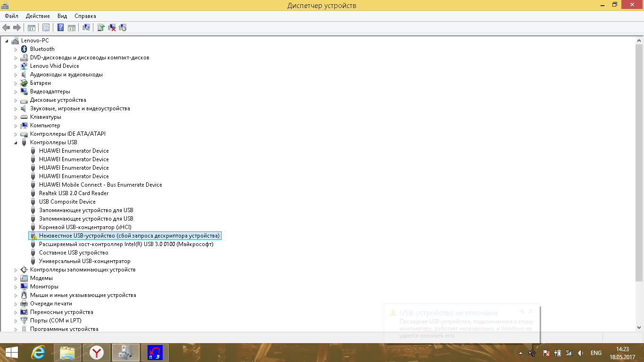
Task: Open the Properties toolbar icon
Action: pyautogui.click(x=46, y=28)
